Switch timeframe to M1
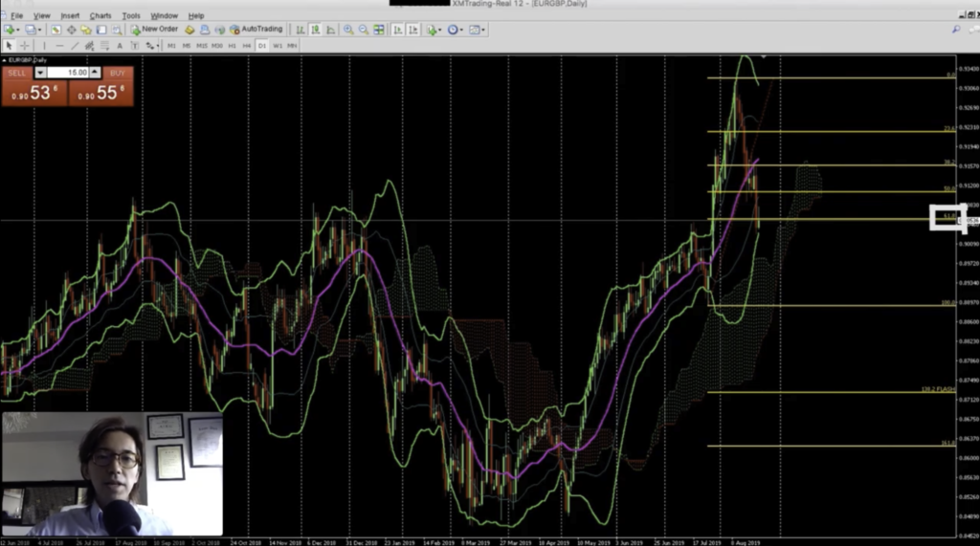980x546 pixels. 171,46
